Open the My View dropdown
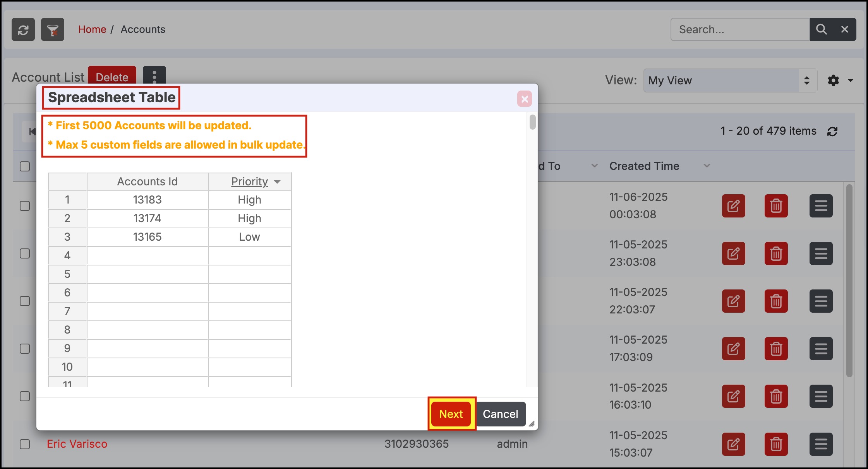868x469 pixels. (x=730, y=80)
